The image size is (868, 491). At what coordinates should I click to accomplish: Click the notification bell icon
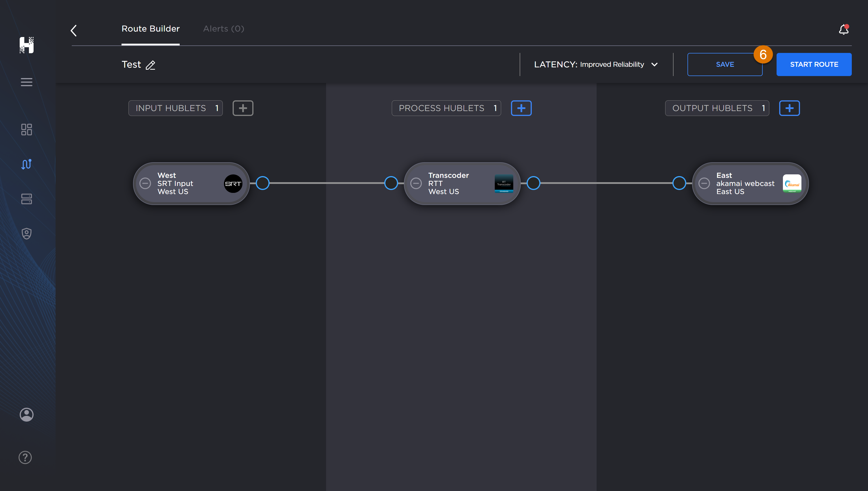tap(843, 30)
